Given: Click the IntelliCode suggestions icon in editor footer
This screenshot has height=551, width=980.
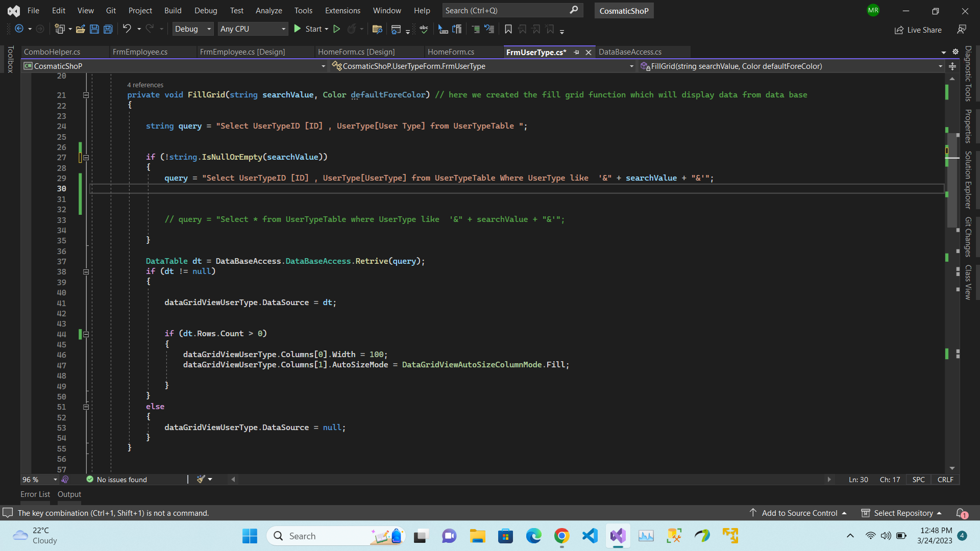Looking at the screenshot, I should 65,480.
